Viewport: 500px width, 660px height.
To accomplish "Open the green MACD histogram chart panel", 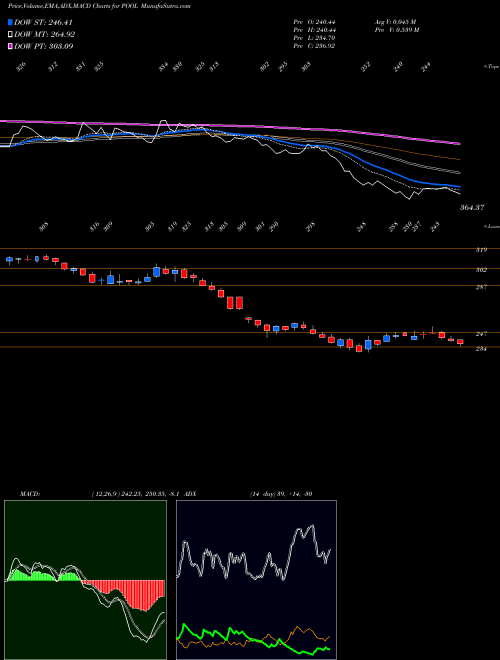I will [85, 580].
